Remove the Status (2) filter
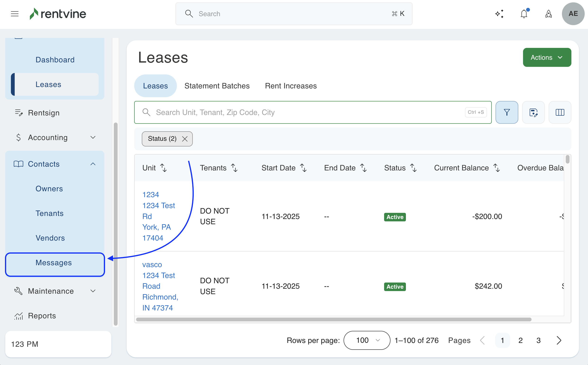Viewport: 588px width, 365px height. 185,139
